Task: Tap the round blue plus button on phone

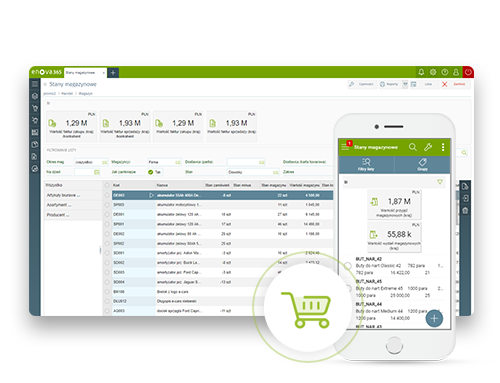Action: 434,318
